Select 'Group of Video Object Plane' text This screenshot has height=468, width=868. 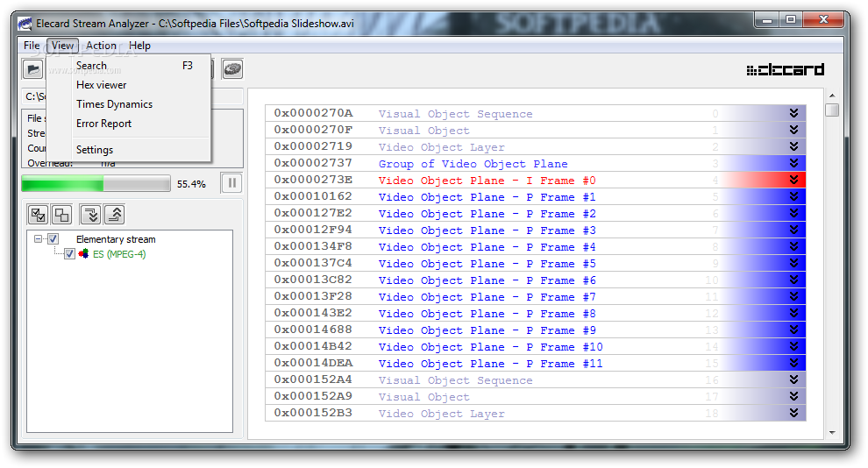[473, 164]
